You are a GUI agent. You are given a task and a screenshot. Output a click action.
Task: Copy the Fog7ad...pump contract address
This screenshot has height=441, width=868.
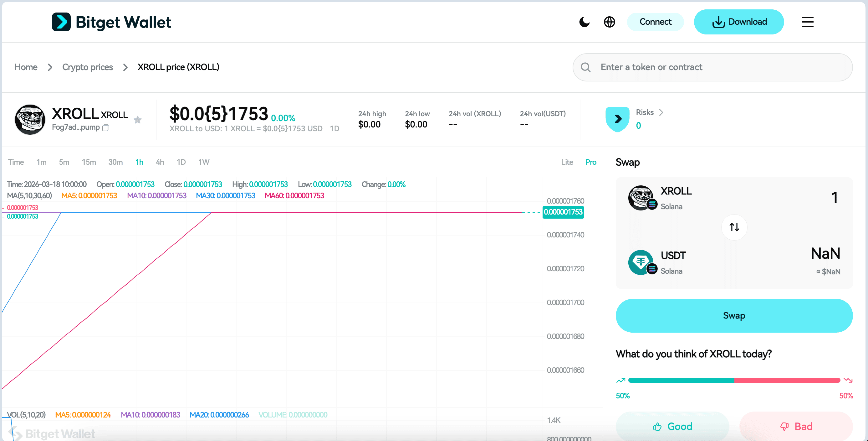click(x=105, y=128)
